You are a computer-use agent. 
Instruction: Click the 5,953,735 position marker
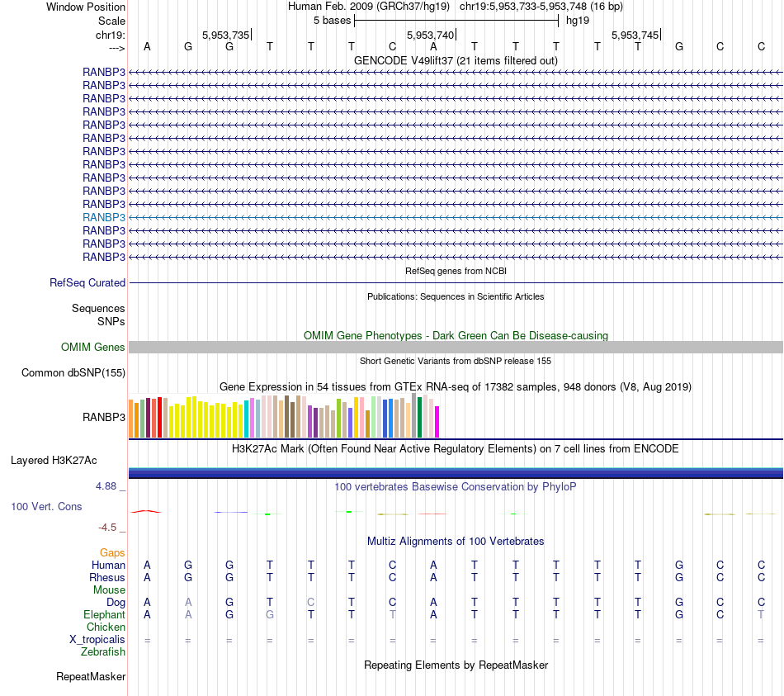pyautogui.click(x=225, y=35)
